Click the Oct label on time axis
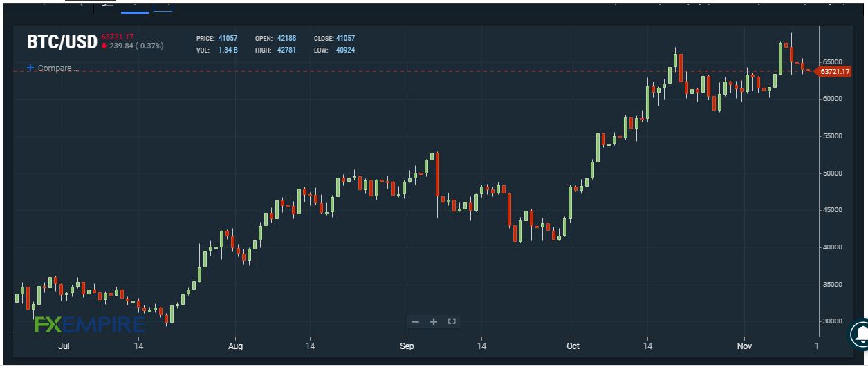 [x=572, y=346]
